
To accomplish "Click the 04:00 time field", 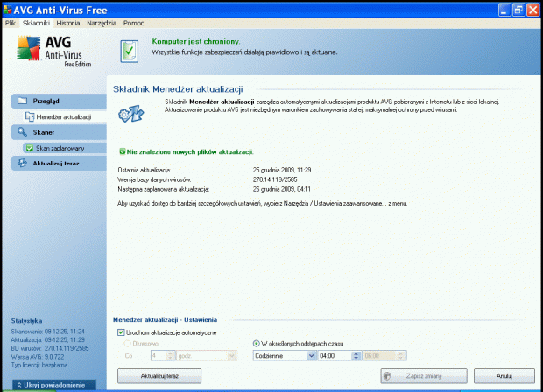I will 335,355.
